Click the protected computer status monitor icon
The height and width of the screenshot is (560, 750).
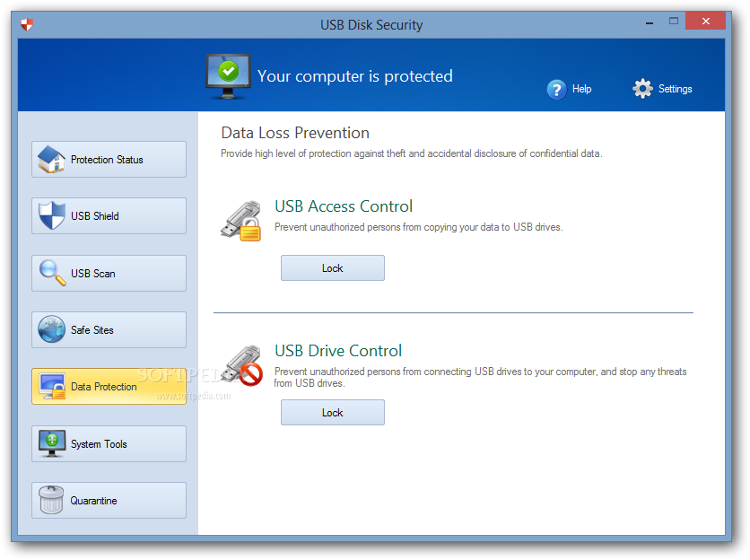(x=228, y=76)
